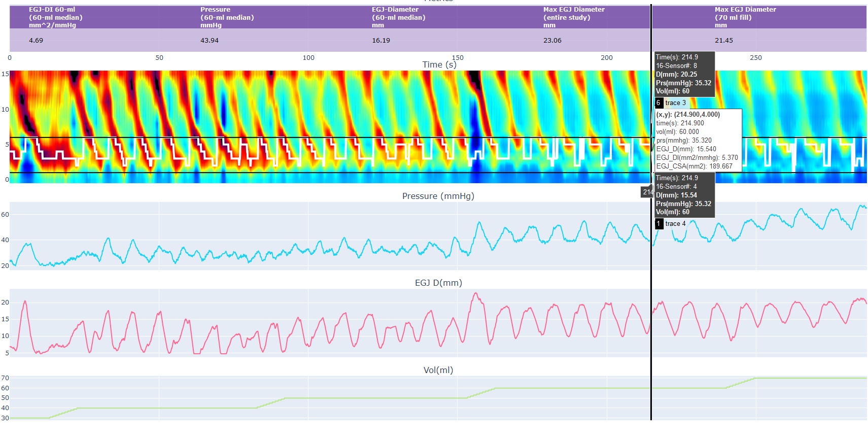Click the 16.19 diameter value cell
Screen dimensions: 868x436
coord(381,41)
